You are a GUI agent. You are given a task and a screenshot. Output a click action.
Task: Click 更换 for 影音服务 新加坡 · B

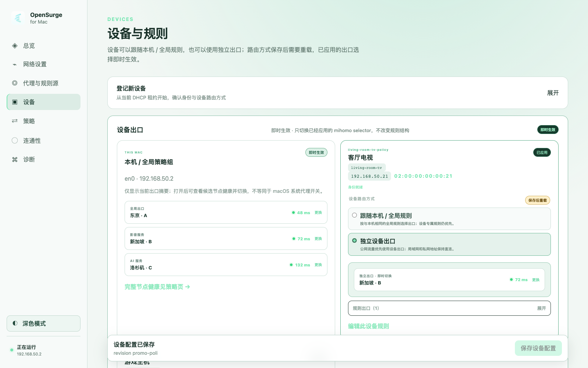click(x=318, y=239)
